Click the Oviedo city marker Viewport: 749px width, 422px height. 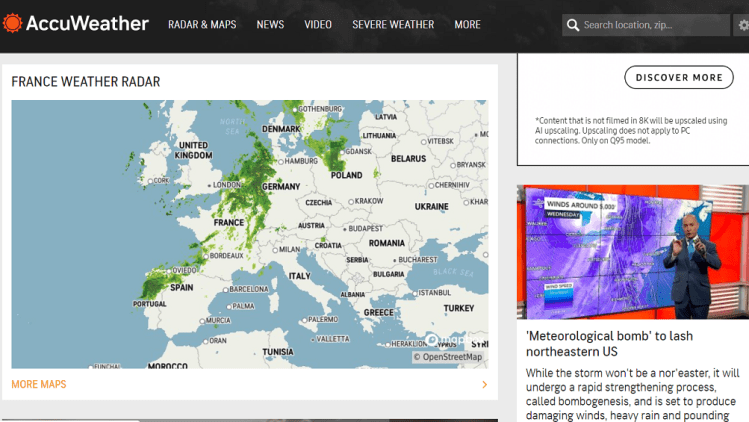click(x=169, y=271)
